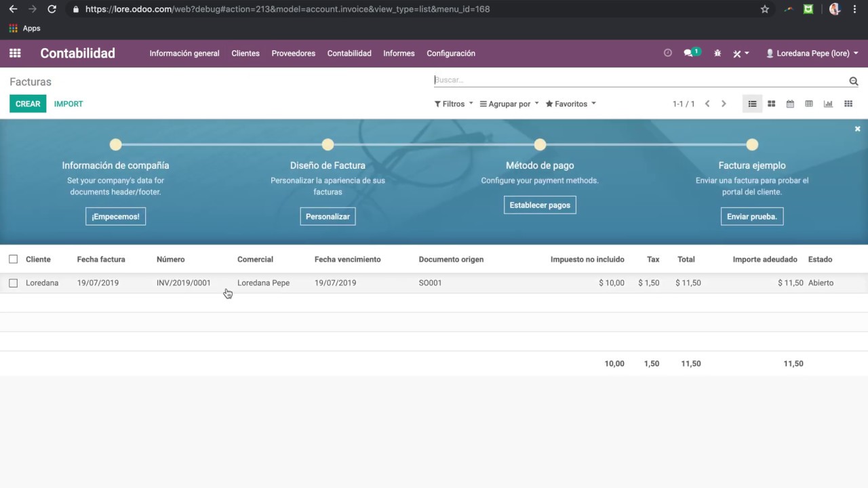Sort by Fecha factura column header
The height and width of the screenshot is (488, 868).
[x=101, y=259]
